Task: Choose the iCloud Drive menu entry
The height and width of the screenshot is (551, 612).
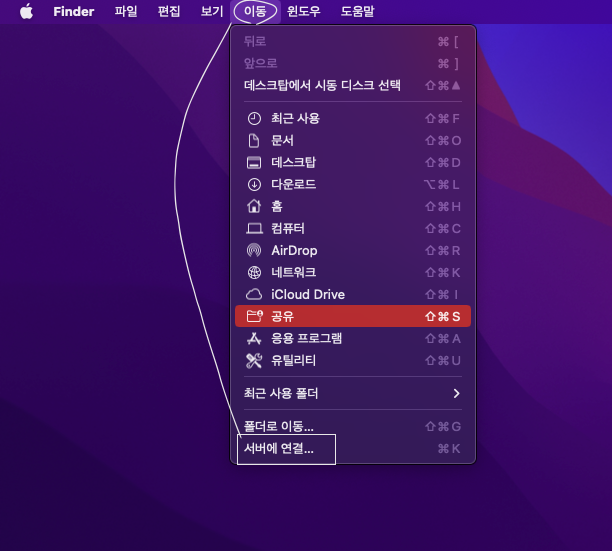Action: [353, 294]
